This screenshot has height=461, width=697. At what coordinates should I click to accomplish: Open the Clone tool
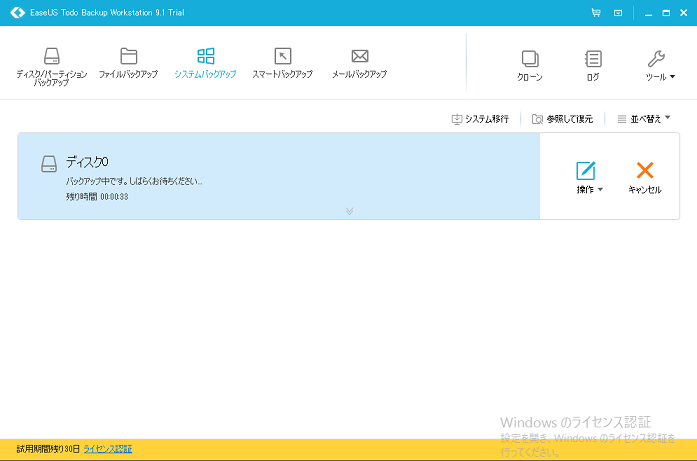pos(530,66)
